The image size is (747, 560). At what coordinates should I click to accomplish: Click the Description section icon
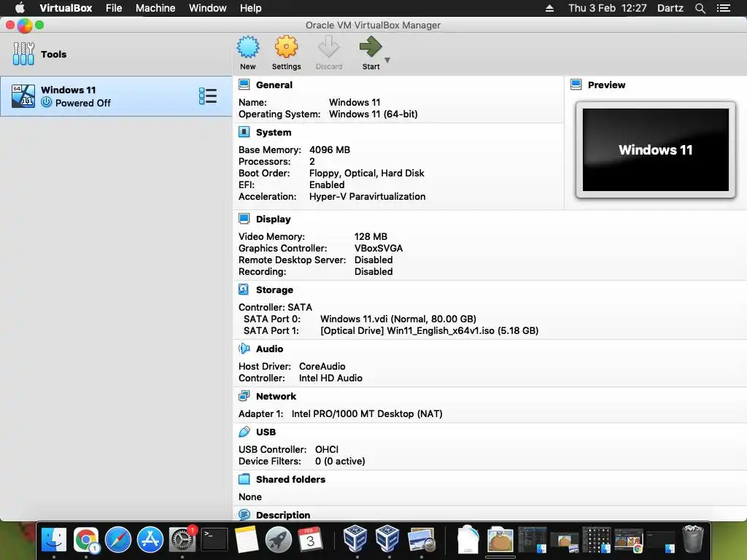244,515
